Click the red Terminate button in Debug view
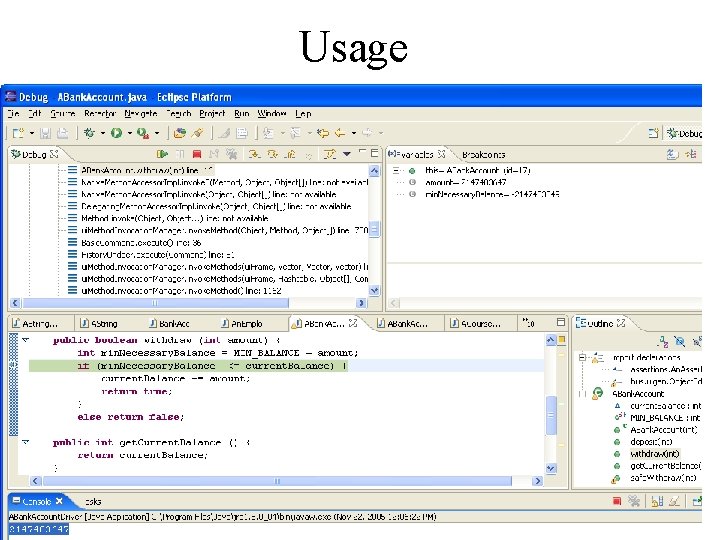This screenshot has height=540, width=720. point(197,154)
